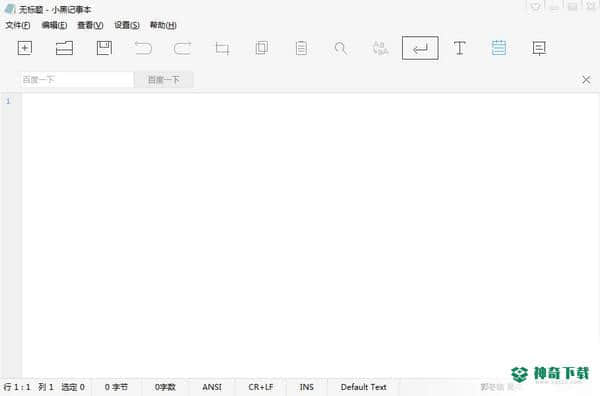Click the 百度一下 search button
The image size is (600, 396).
click(x=164, y=80)
